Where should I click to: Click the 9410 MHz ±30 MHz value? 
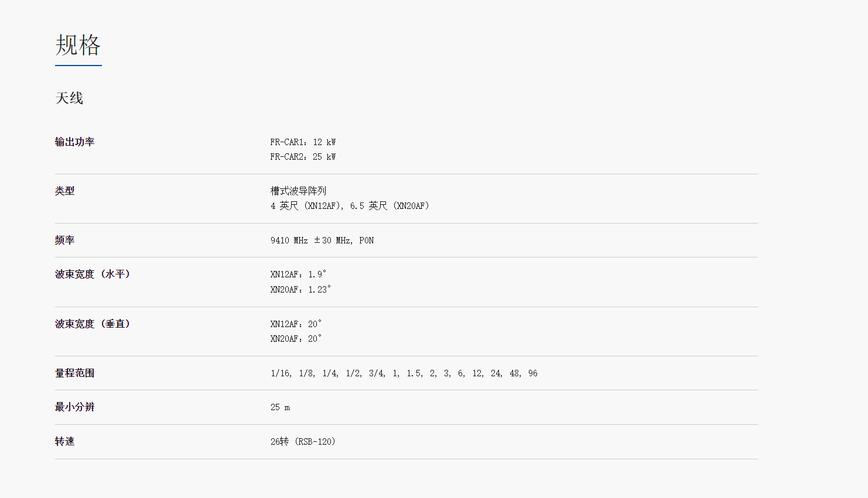click(310, 241)
